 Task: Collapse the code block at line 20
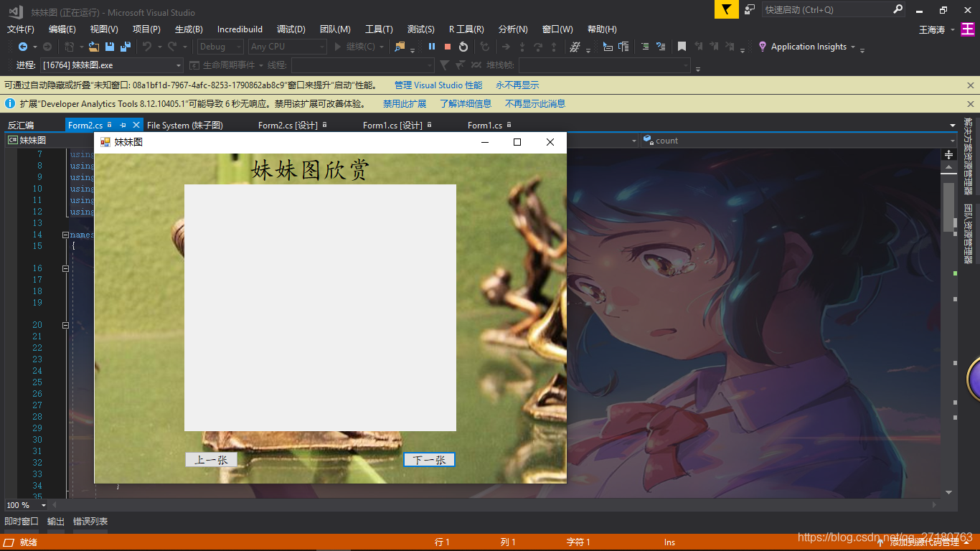tap(65, 325)
